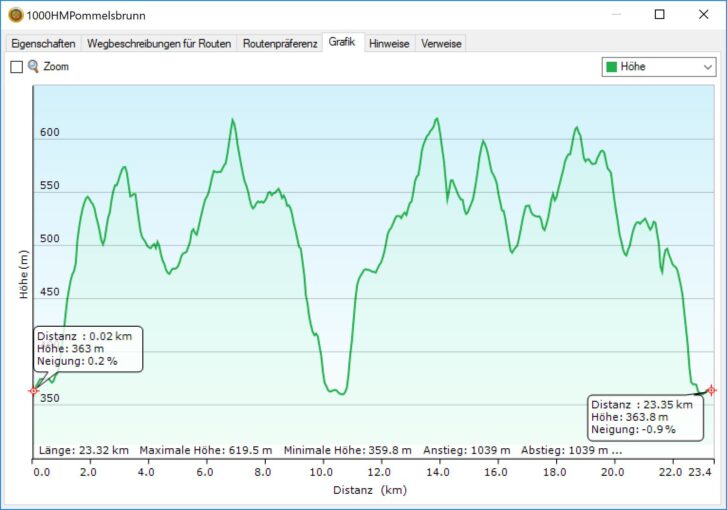This screenshot has width=727, height=510.
Task: Select the Grafik tab
Action: tap(343, 42)
